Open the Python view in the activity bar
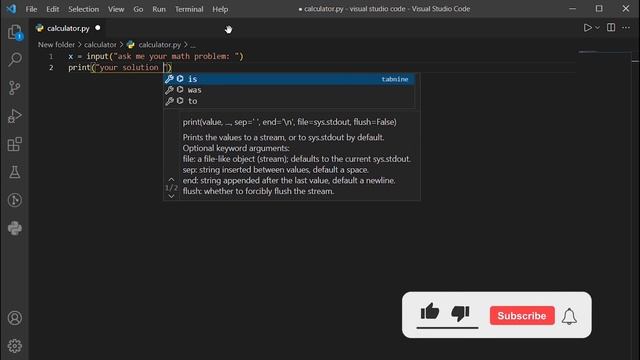The height and width of the screenshot is (360, 640). pos(15,228)
